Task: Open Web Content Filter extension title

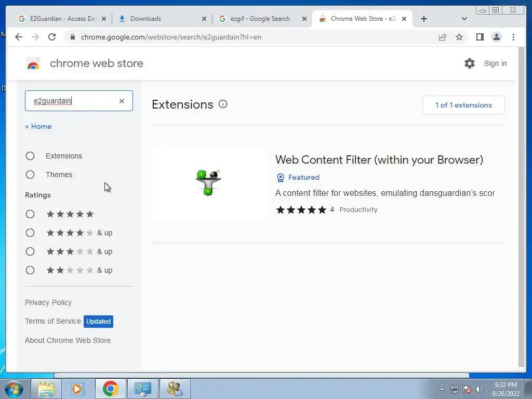Action: coord(379,160)
